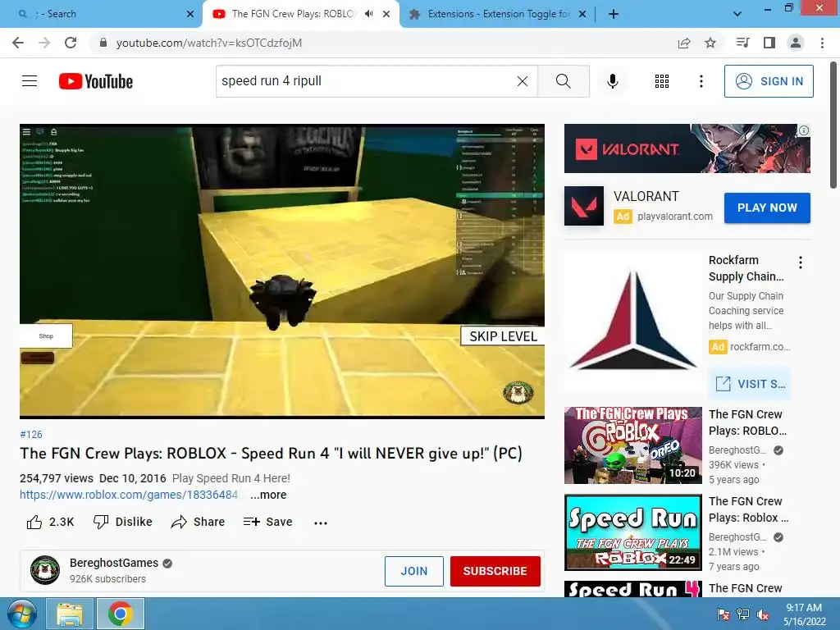Open Valorant ad banner image
Screen dimensions: 840x630
(687, 148)
